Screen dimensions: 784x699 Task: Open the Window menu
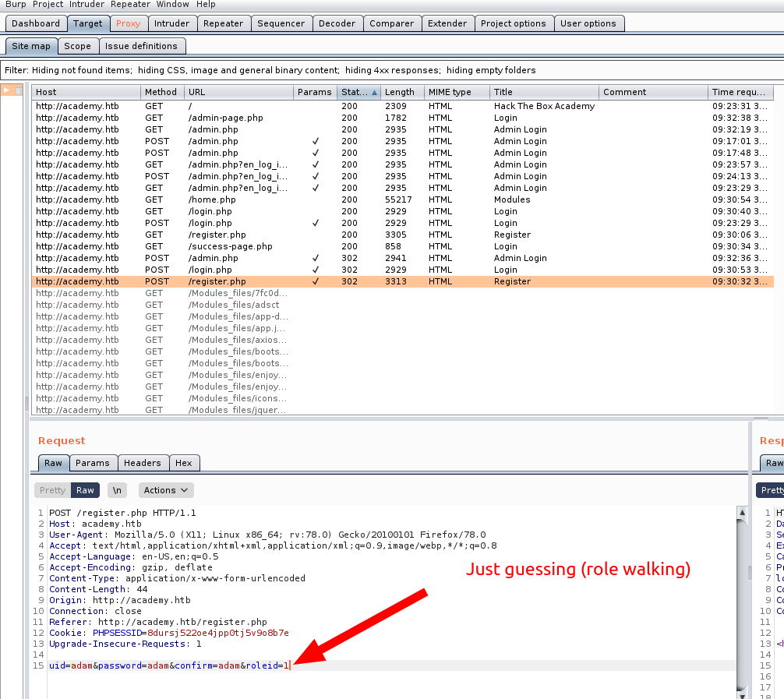click(x=172, y=5)
